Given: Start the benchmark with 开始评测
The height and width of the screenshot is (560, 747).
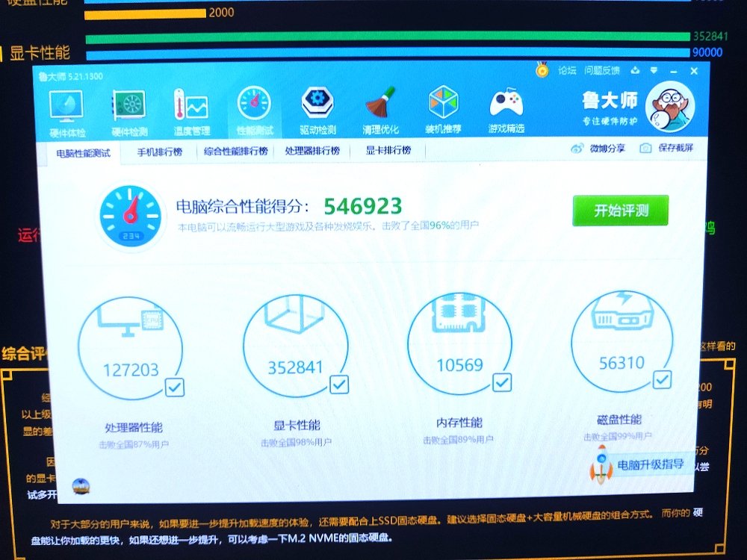Looking at the screenshot, I should (620, 210).
